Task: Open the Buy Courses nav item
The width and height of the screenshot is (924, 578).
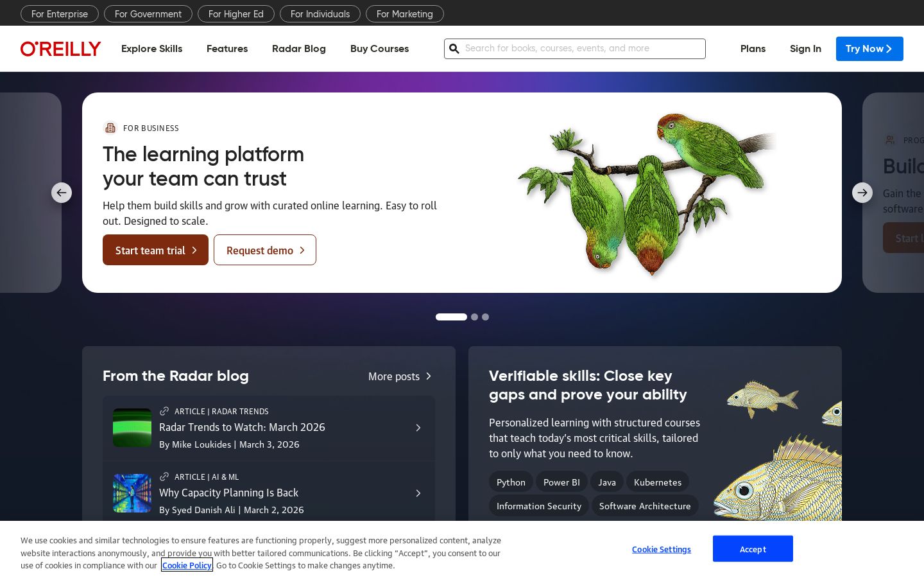Action: pos(379,49)
